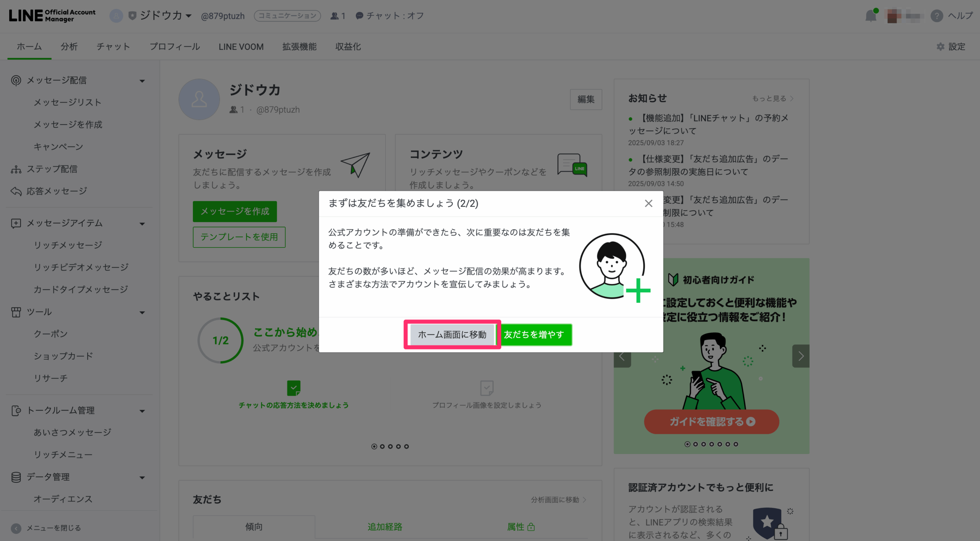Open 分析画面に移動 link

tap(558, 500)
